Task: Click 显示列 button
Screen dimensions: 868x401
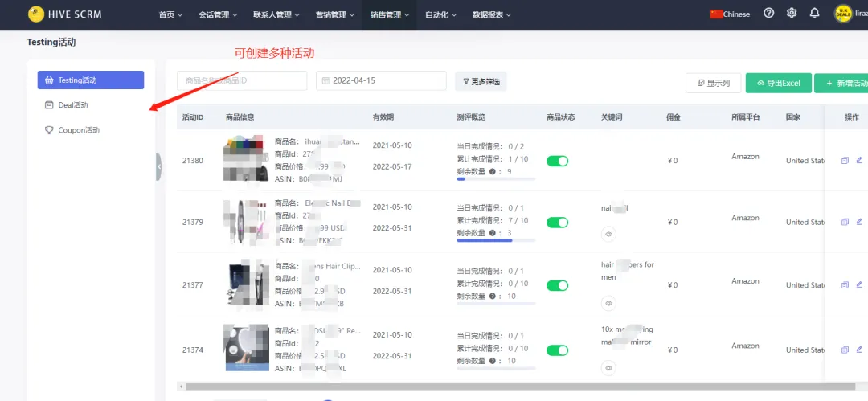Action: [713, 83]
